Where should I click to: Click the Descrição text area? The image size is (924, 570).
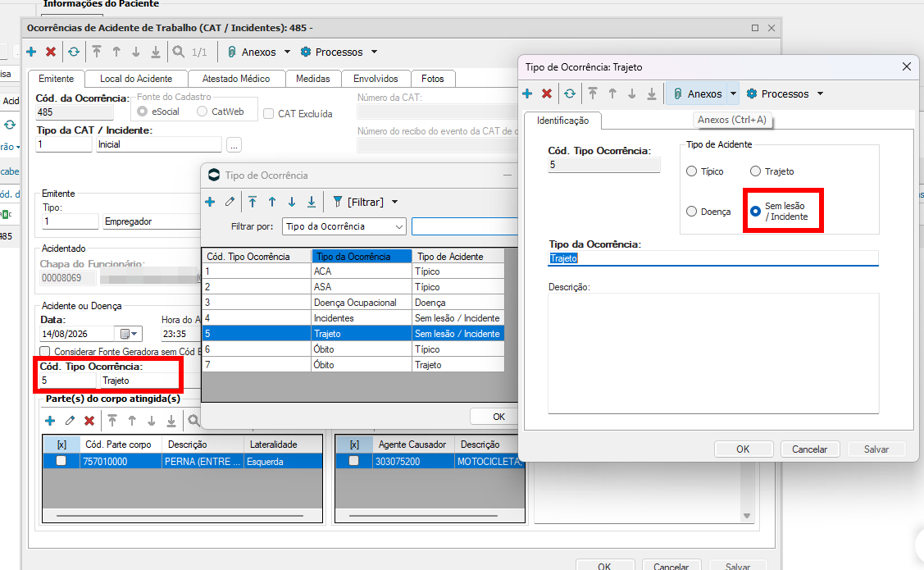pyautogui.click(x=713, y=353)
